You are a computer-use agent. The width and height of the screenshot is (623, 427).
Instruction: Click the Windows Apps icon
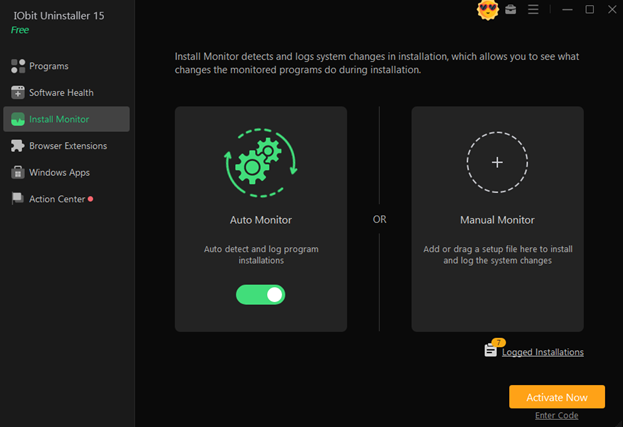[18, 172]
